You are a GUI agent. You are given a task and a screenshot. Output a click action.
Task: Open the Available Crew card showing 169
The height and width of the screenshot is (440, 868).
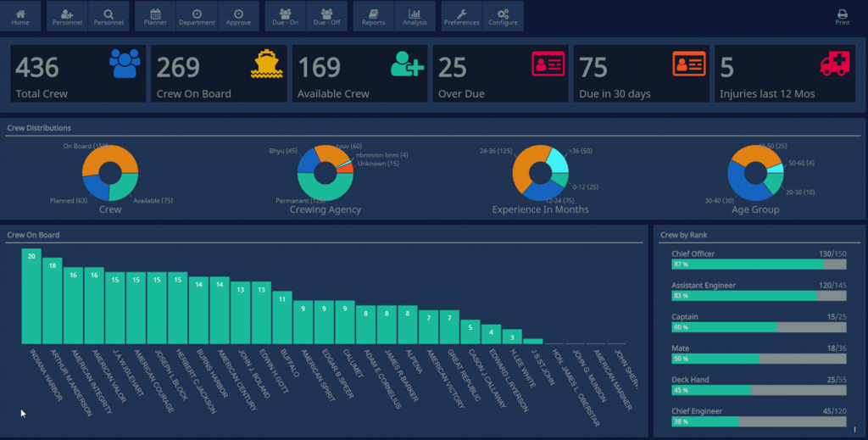point(359,74)
